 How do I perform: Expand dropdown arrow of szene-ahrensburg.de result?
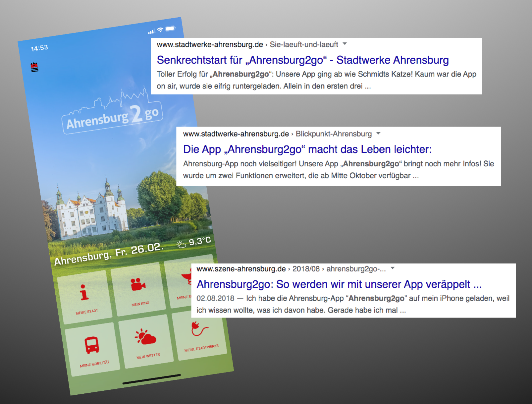[393, 268]
